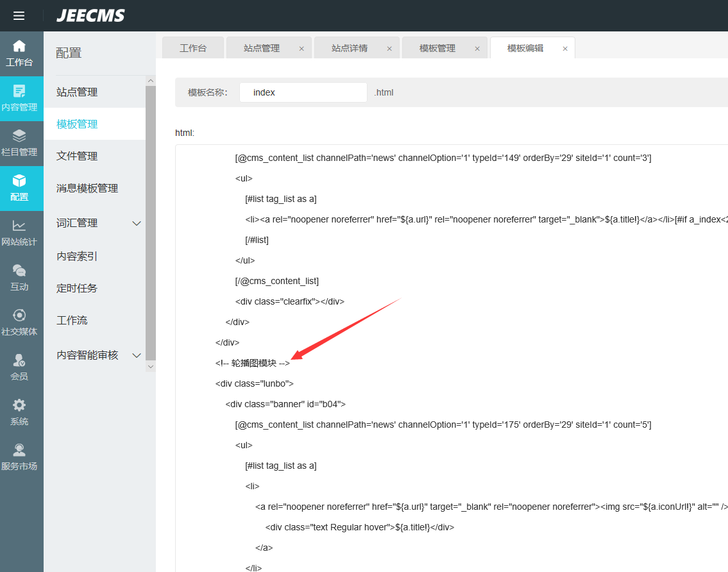The image size is (728, 572).
Task: Click the menu scrollbar up arrow
Action: coord(151,81)
